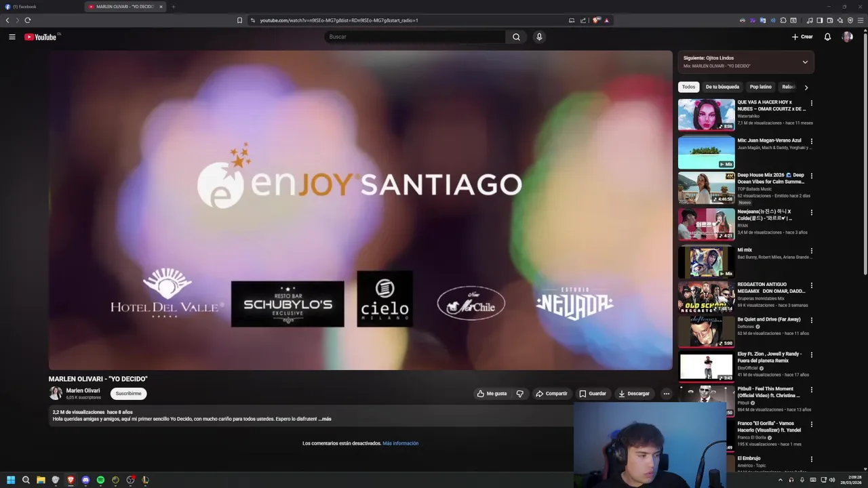Bookmark this page icon
Viewport: 868px width, 488px height.
coord(239,20)
